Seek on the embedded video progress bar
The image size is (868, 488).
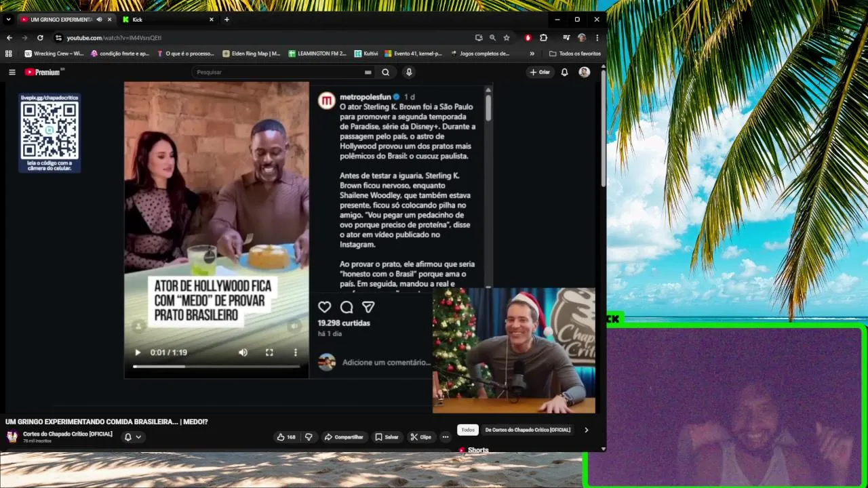(x=216, y=367)
